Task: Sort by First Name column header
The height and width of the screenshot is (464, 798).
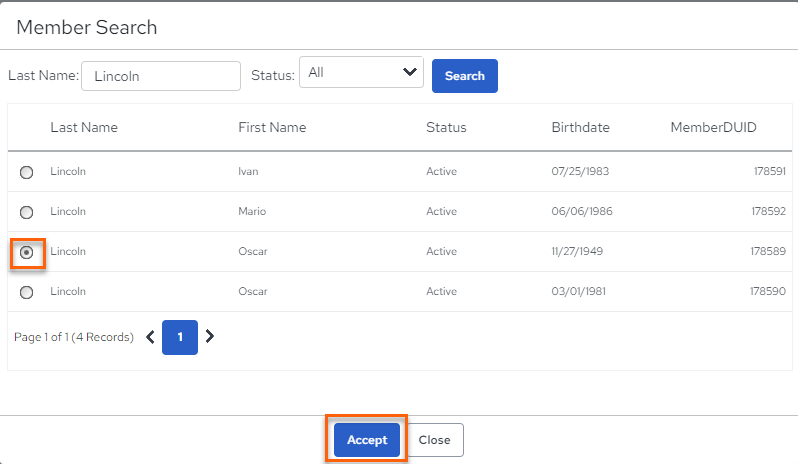Action: point(272,127)
